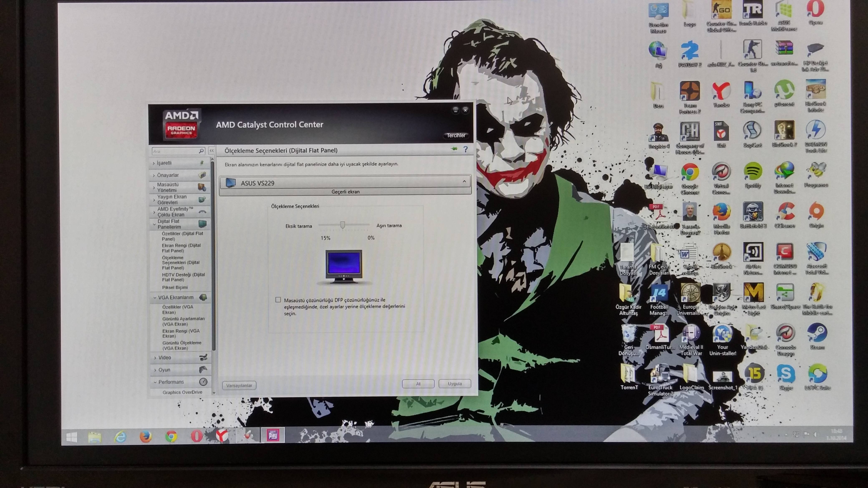Click the Ara search input field
Viewport: 868px width, 488px height.
pyautogui.click(x=174, y=151)
